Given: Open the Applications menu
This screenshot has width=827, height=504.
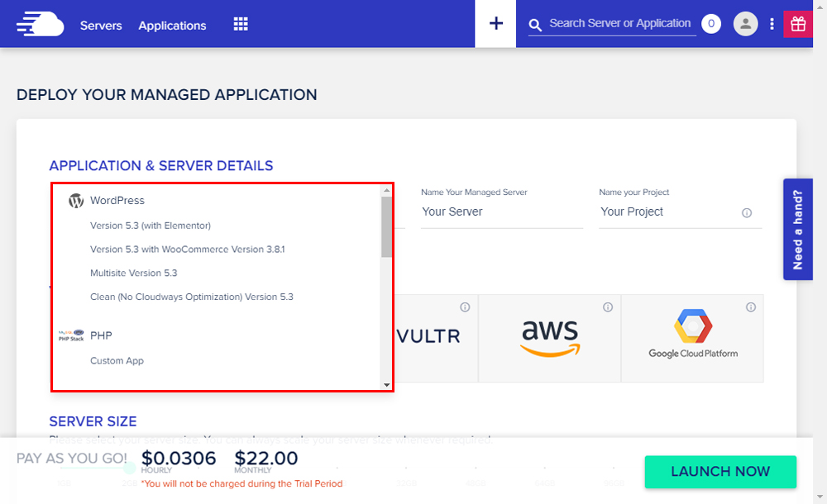Looking at the screenshot, I should [172, 26].
